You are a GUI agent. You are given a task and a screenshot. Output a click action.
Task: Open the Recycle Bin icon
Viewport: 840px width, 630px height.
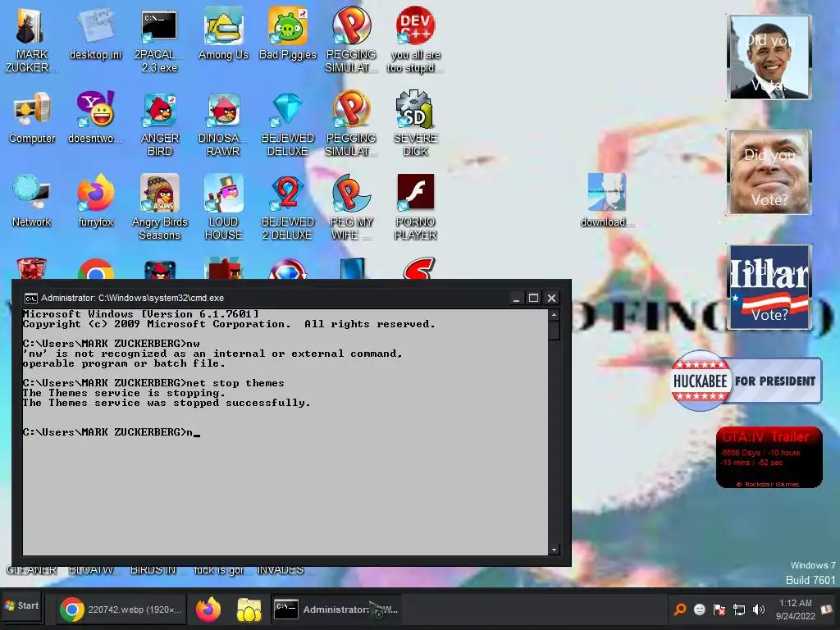click(32, 269)
